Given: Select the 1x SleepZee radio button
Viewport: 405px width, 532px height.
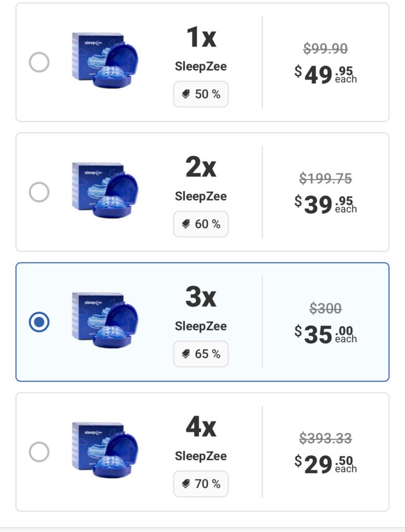Looking at the screenshot, I should tap(39, 63).
